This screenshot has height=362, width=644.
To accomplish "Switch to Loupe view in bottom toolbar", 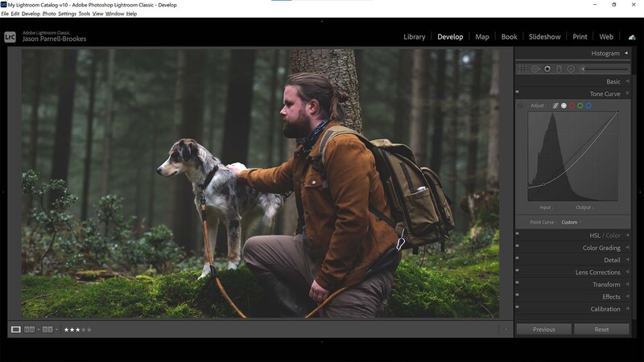I will click(x=16, y=329).
